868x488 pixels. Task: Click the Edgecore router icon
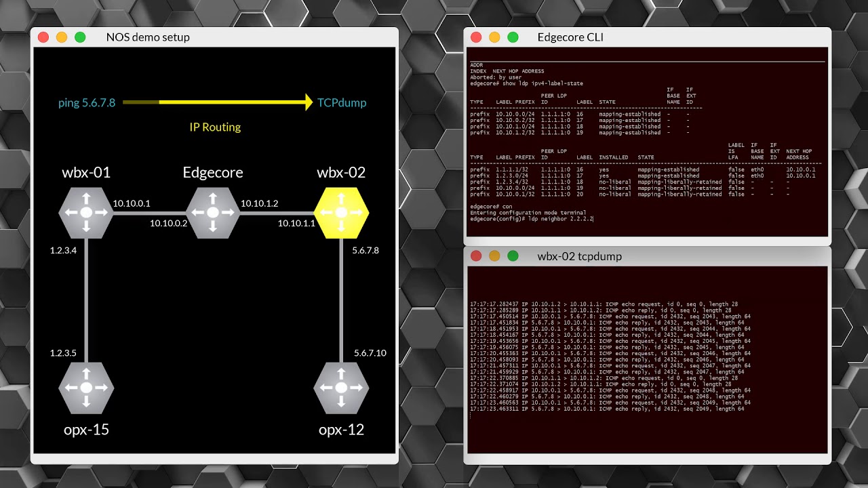click(x=212, y=213)
